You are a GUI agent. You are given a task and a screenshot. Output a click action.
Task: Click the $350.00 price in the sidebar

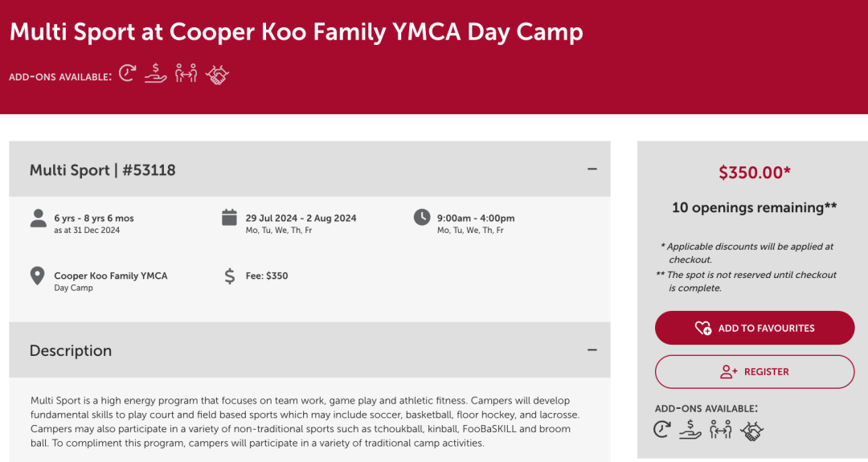754,172
